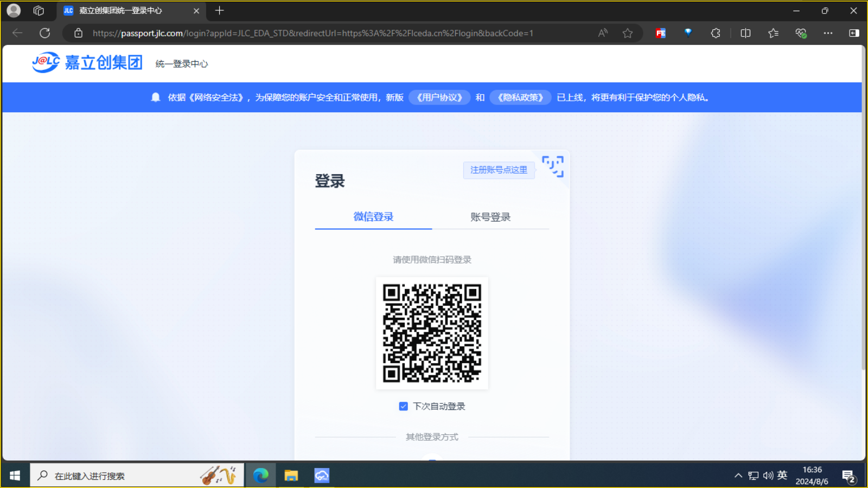Image resolution: width=868 pixels, height=488 pixels.
Task: Toggle the browser sidebar
Action: (x=854, y=33)
